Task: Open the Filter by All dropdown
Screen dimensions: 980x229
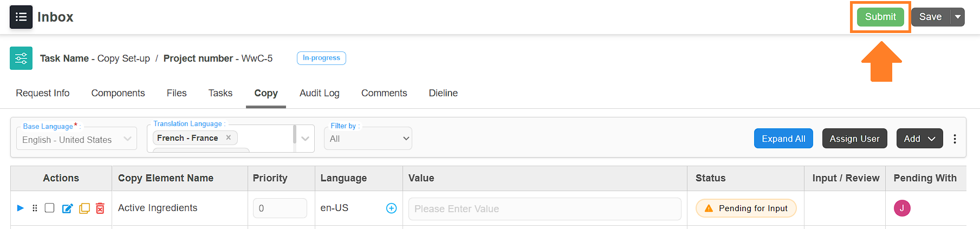Action: tap(368, 139)
